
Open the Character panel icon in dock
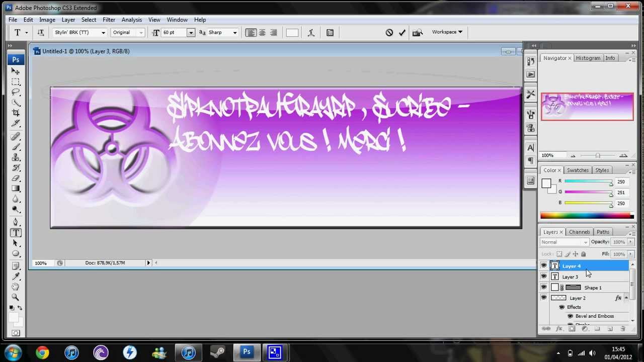point(531,148)
